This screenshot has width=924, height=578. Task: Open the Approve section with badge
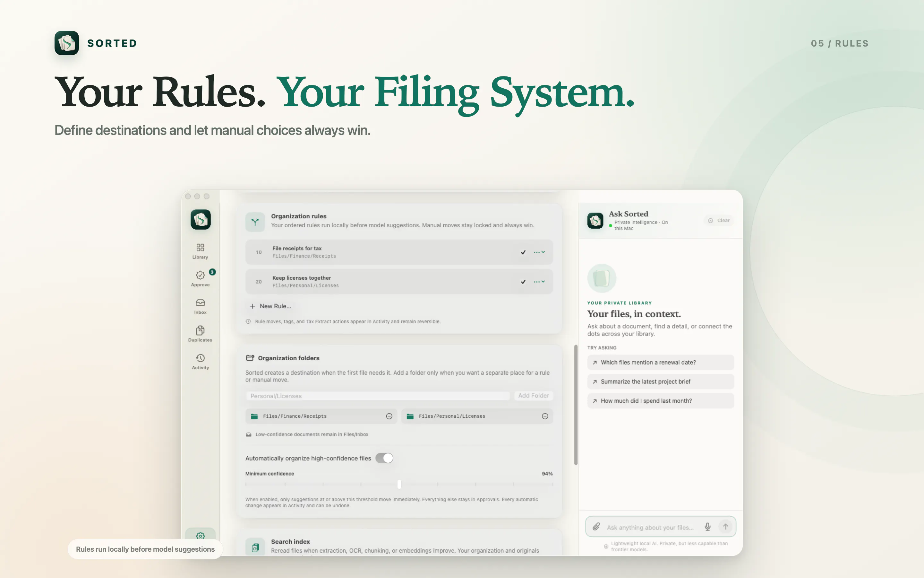pyautogui.click(x=200, y=279)
